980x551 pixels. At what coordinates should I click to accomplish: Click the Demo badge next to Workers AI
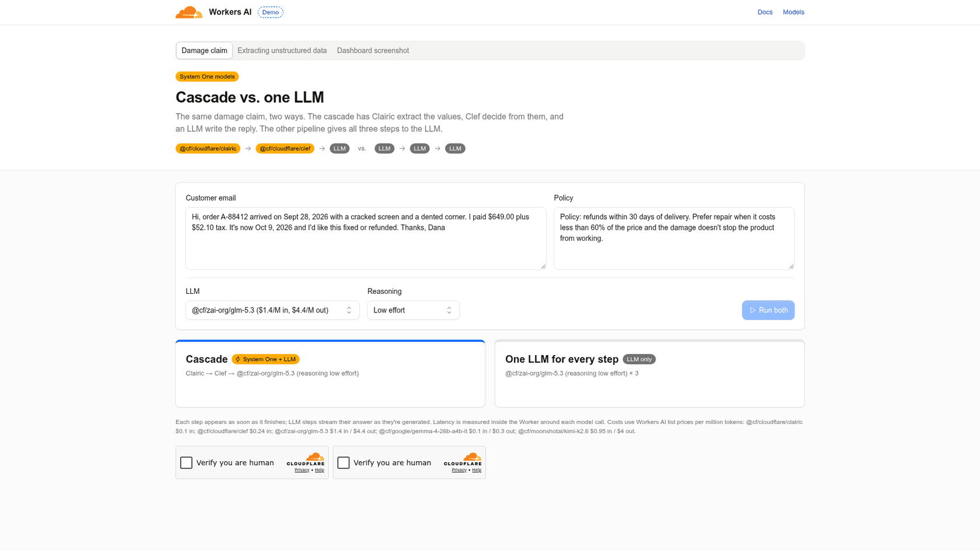coord(271,12)
